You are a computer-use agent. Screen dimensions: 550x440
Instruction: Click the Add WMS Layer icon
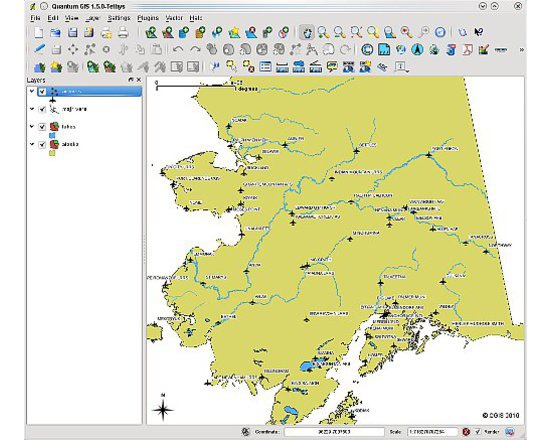[x=217, y=33]
